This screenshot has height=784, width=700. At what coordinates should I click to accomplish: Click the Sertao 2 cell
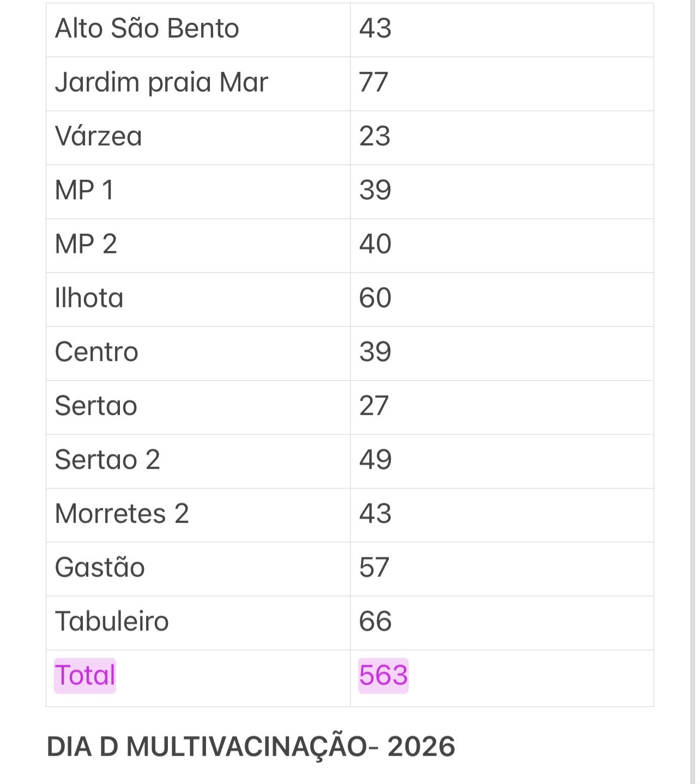(198, 461)
